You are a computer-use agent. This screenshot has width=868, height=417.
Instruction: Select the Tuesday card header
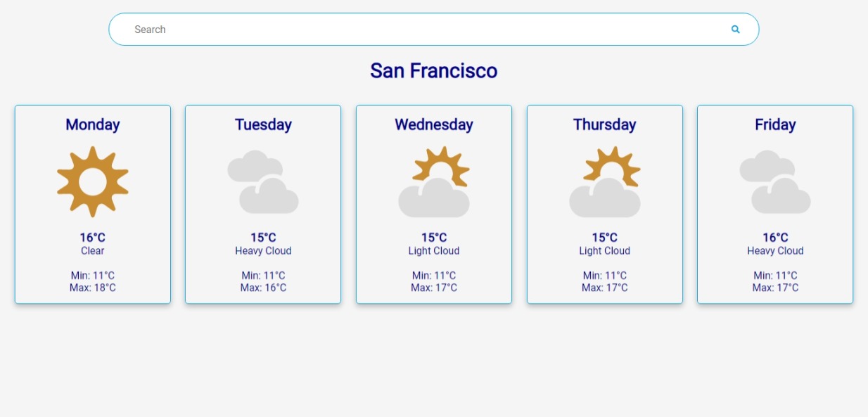coord(263,124)
